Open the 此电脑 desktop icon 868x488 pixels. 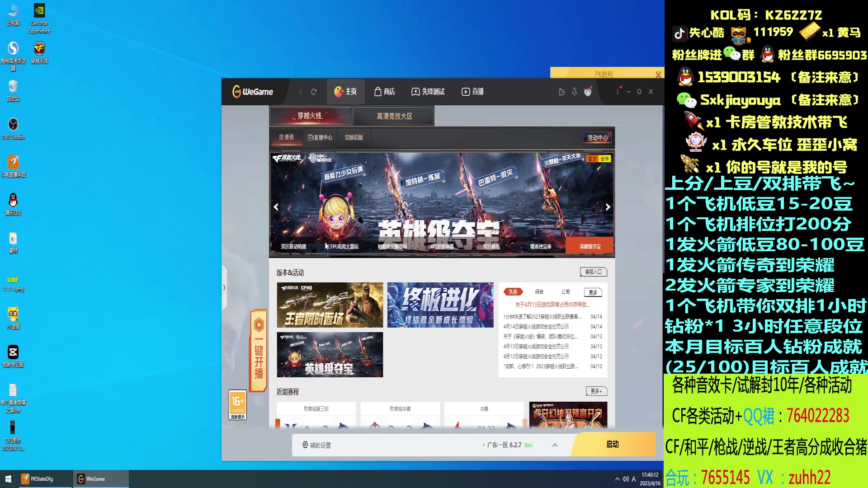pos(13,15)
